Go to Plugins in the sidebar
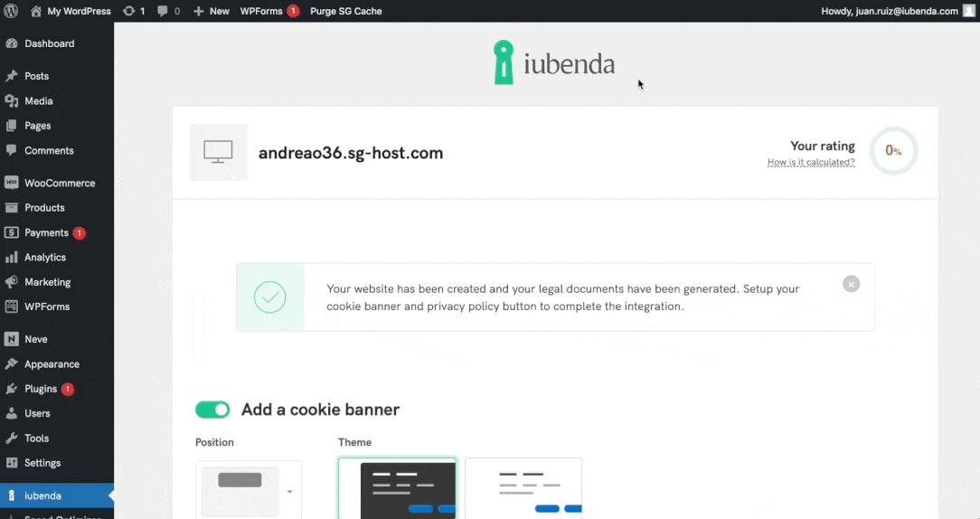Viewport: 980px width, 519px height. (x=41, y=389)
